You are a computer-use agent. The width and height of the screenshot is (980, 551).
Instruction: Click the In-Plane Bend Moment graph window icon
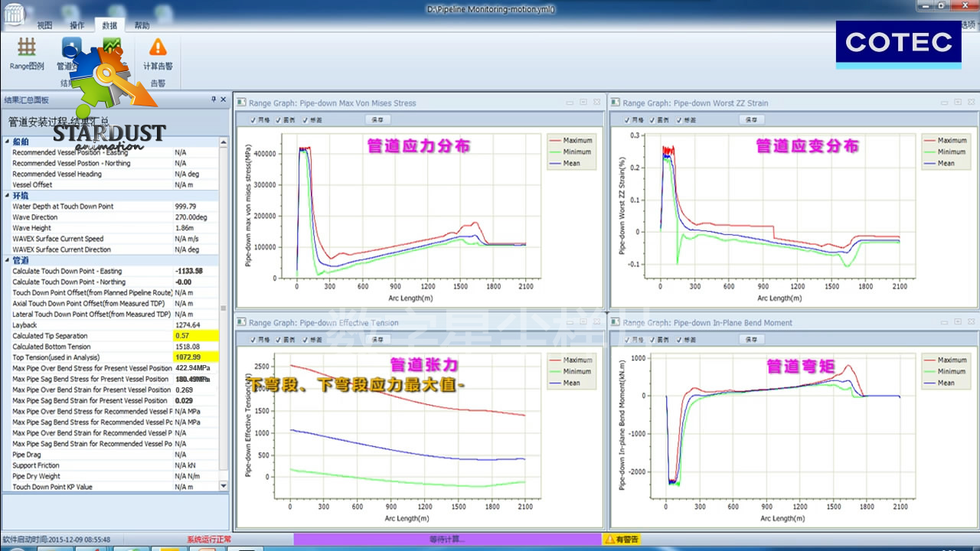(616, 323)
